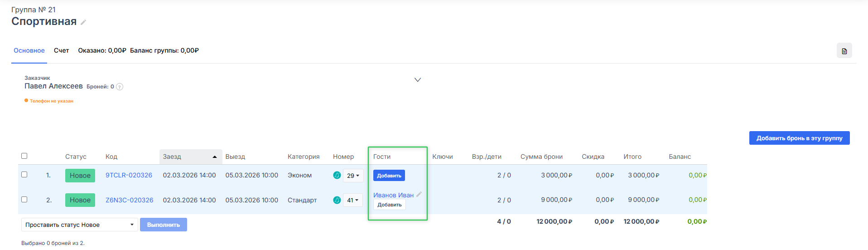Select checkbox for booking Z6N3C-020326
The height and width of the screenshot is (250, 868).
click(x=24, y=200)
